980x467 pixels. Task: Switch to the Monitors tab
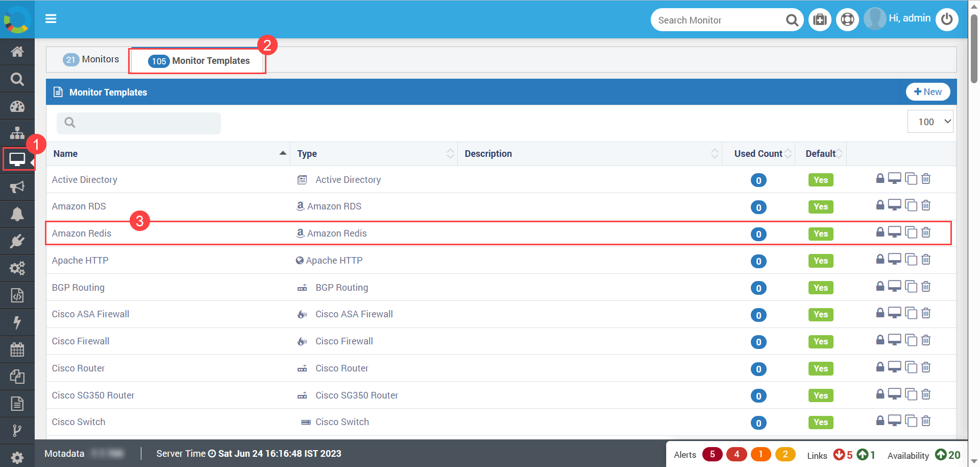coord(91,60)
